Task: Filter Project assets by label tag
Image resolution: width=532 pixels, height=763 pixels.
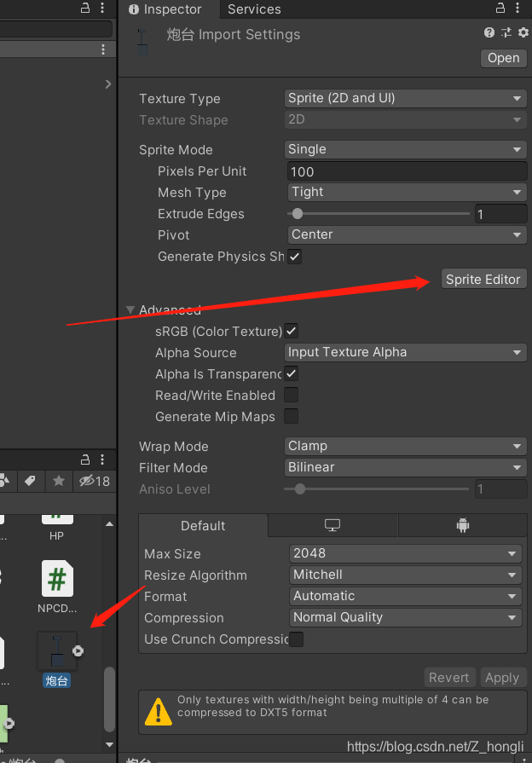Action: [30, 482]
